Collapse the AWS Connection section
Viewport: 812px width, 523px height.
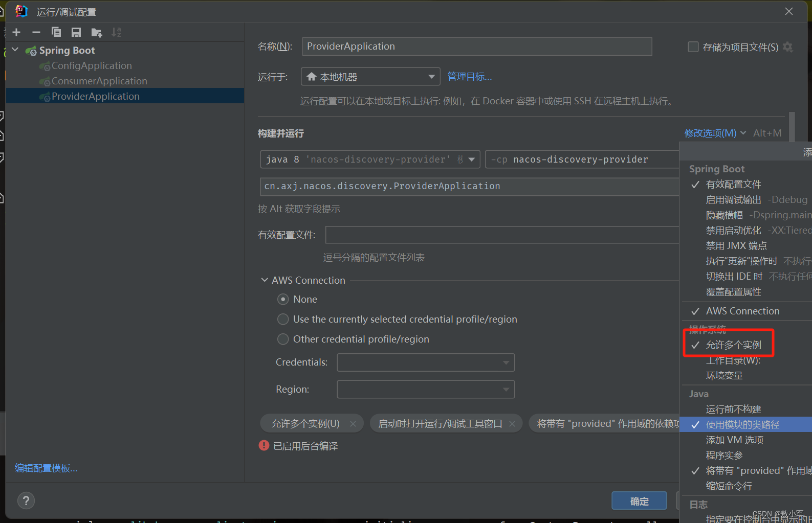[265, 280]
